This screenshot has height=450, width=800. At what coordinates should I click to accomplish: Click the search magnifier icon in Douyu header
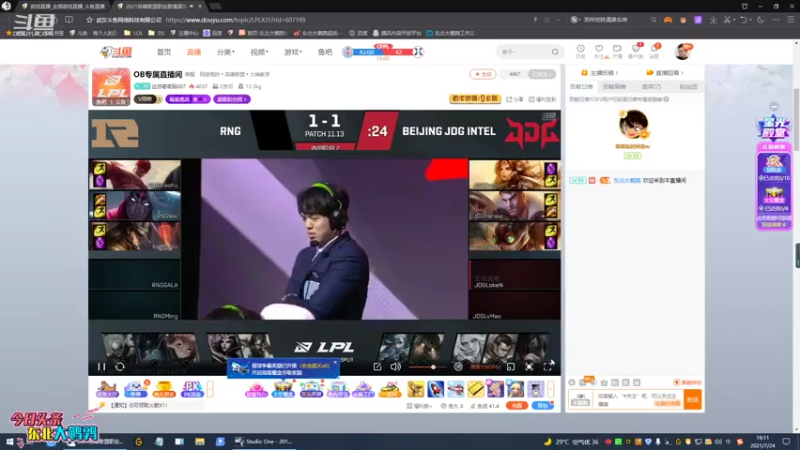pyautogui.click(x=555, y=52)
